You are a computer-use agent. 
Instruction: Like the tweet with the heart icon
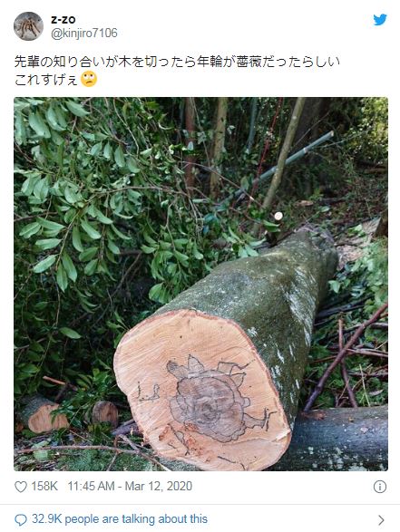21,487
